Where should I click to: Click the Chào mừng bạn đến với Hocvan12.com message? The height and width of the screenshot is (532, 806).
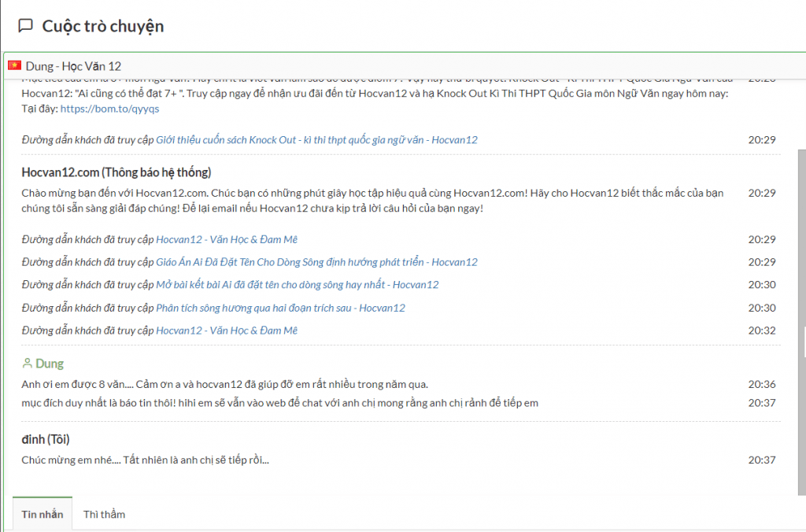click(372, 201)
